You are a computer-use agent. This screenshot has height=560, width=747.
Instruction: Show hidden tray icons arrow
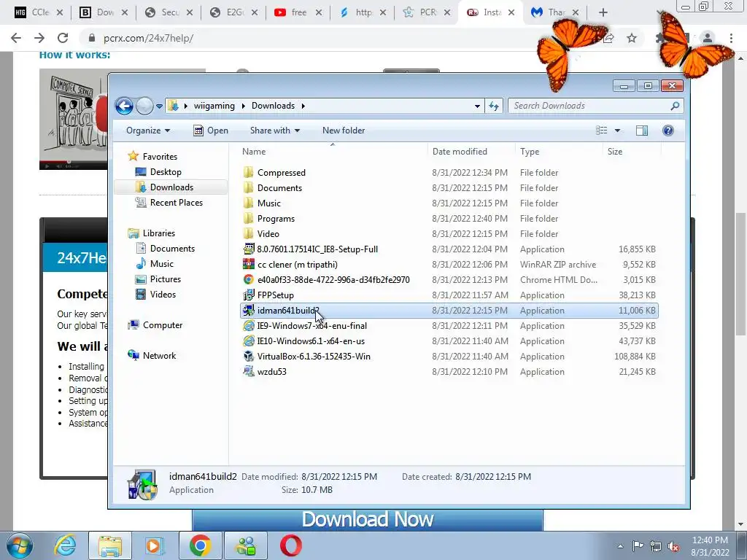pos(620,546)
